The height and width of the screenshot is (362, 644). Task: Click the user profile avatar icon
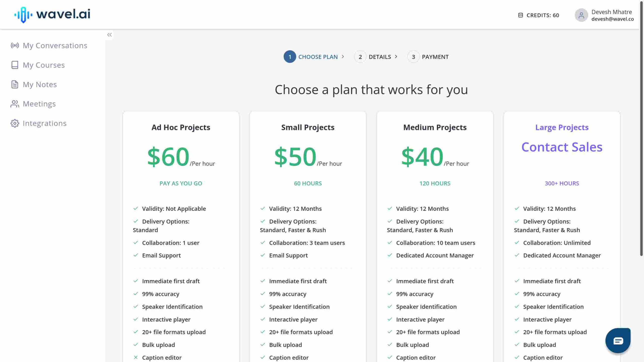tap(581, 15)
